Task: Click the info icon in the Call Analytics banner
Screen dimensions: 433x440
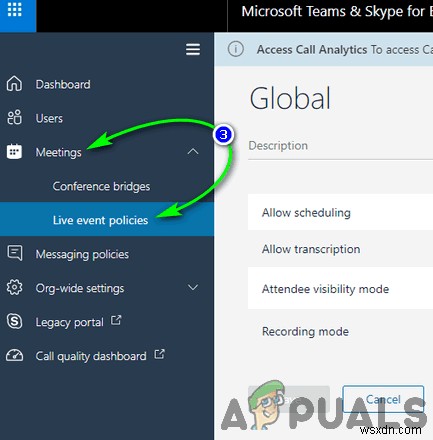Action: click(236, 49)
